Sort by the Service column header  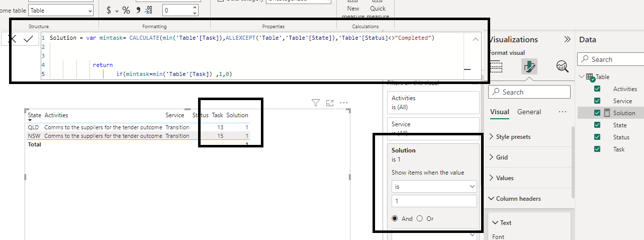point(175,115)
